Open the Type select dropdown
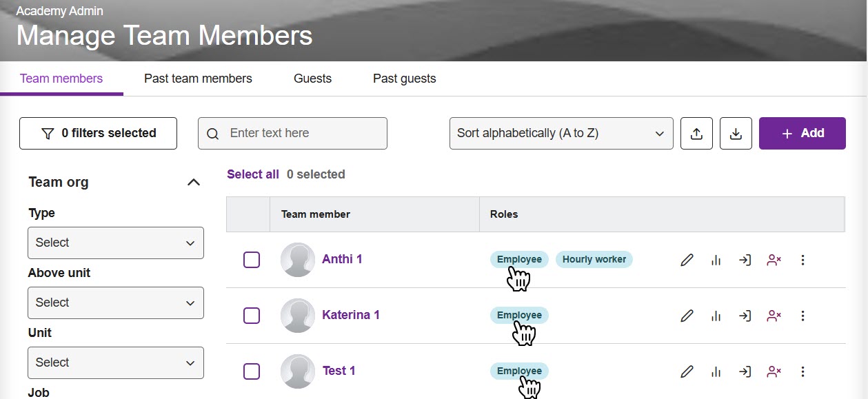Viewport: 868px width, 399px height. pyautogui.click(x=116, y=243)
